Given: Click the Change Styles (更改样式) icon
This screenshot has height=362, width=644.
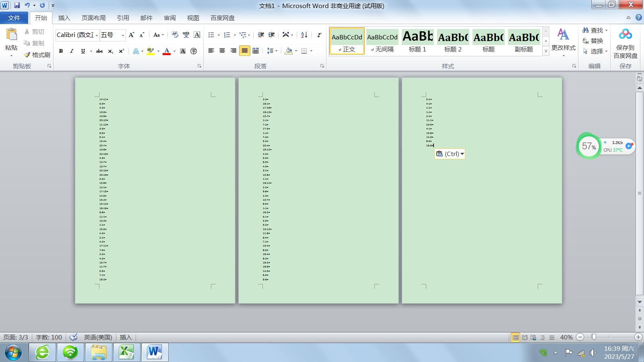Looking at the screenshot, I should point(563,35).
